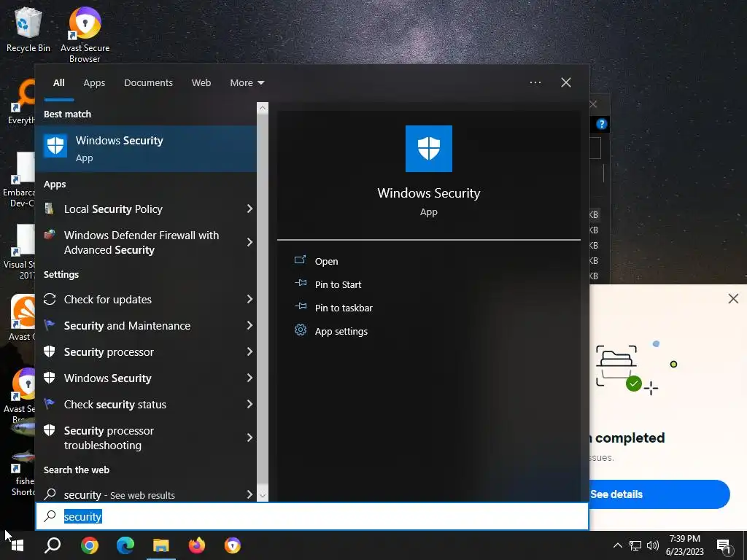Open the search options ellipsis menu

(535, 82)
